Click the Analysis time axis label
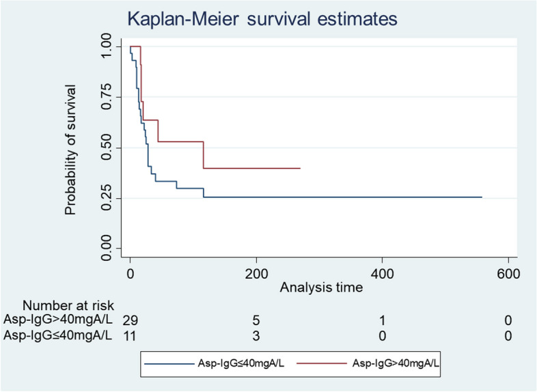The height and width of the screenshot is (392, 537). (x=319, y=288)
